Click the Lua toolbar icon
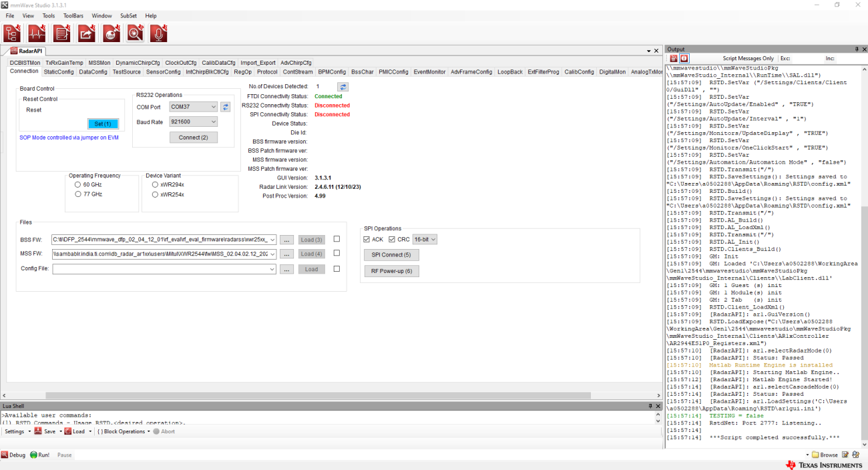Screen dimensions: 868x470 pos(111,33)
